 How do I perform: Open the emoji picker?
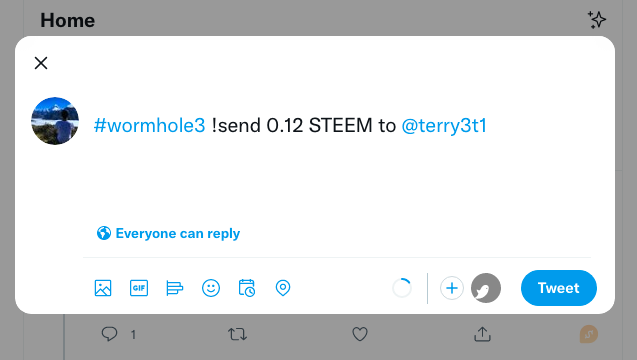[211, 288]
